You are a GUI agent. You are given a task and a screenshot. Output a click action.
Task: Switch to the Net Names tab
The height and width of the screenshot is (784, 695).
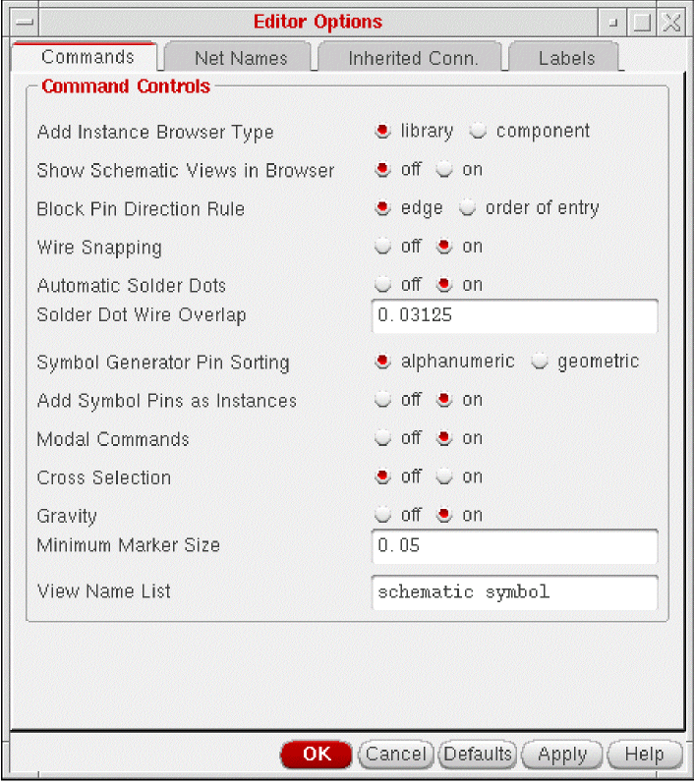pyautogui.click(x=239, y=58)
